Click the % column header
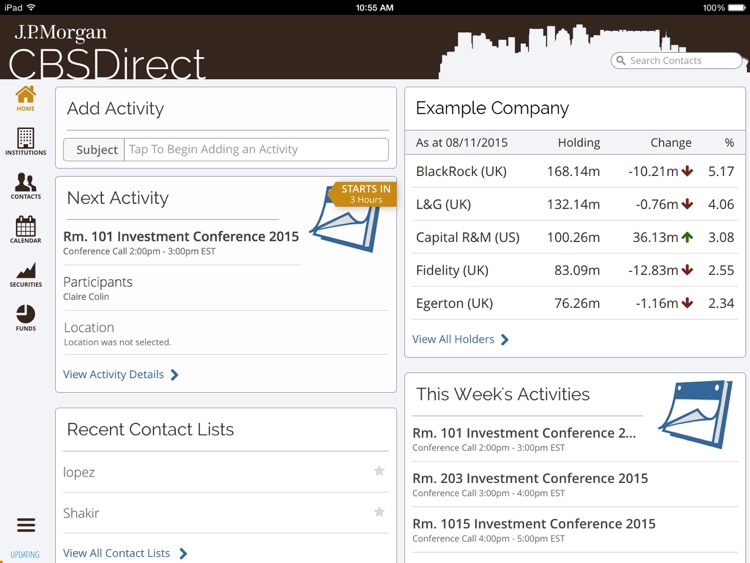Image resolution: width=750 pixels, height=563 pixels. [x=729, y=143]
